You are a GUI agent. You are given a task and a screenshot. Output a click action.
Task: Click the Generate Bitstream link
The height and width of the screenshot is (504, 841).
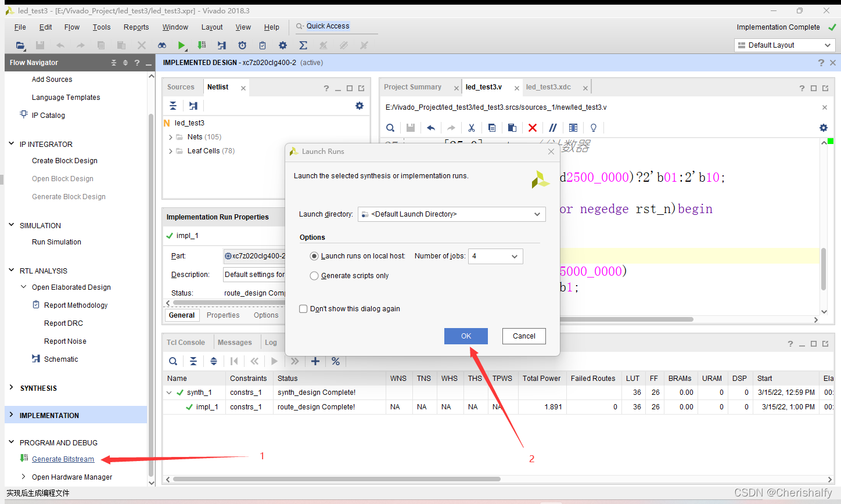(x=63, y=459)
